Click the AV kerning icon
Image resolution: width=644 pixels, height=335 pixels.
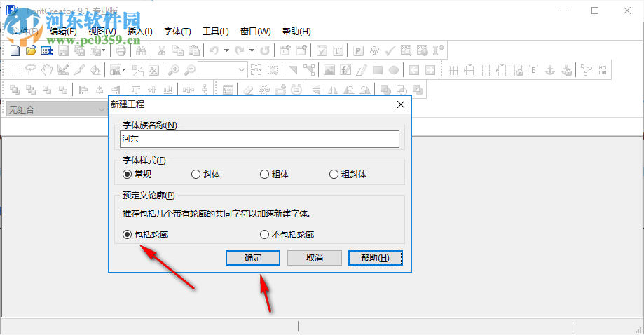[374, 50]
